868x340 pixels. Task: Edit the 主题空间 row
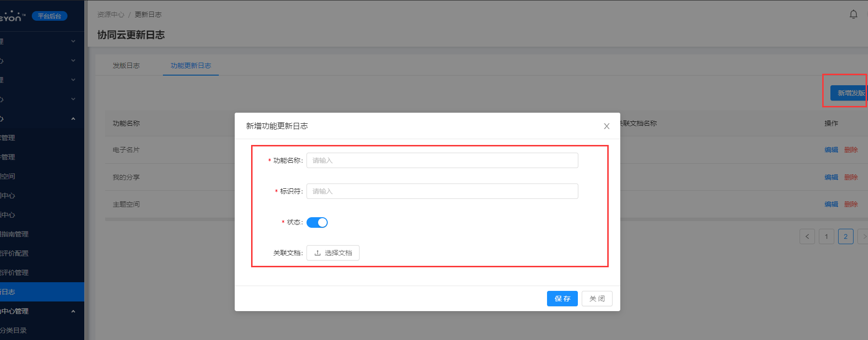[x=831, y=204]
